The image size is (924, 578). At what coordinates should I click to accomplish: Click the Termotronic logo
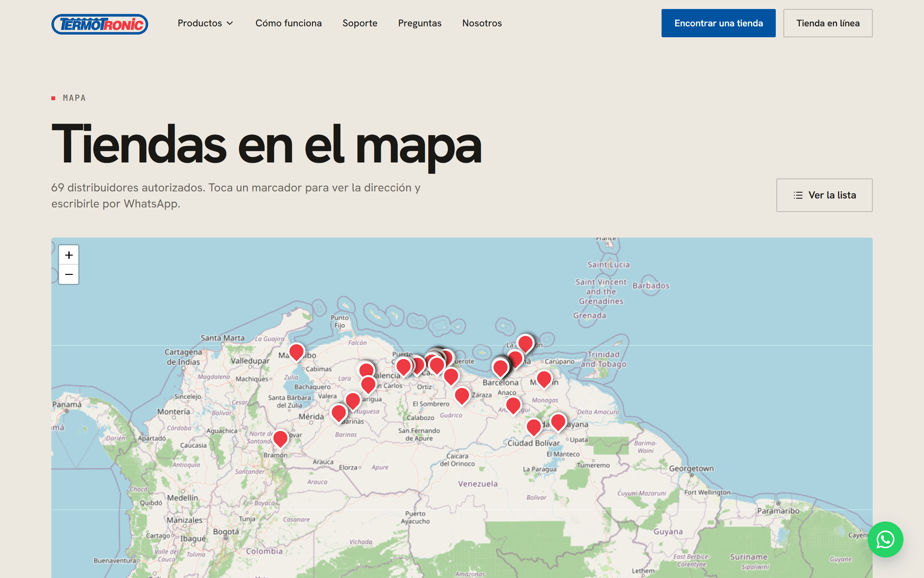tap(100, 24)
